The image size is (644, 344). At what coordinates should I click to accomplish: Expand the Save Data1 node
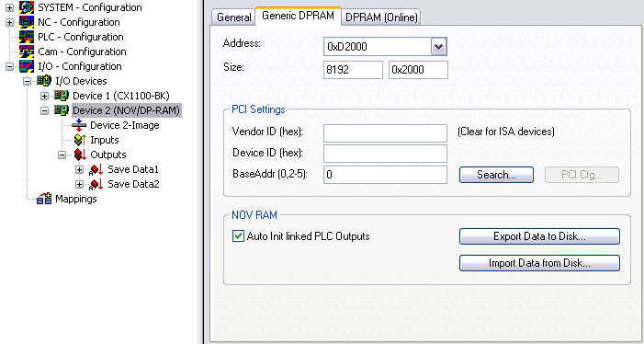79,170
